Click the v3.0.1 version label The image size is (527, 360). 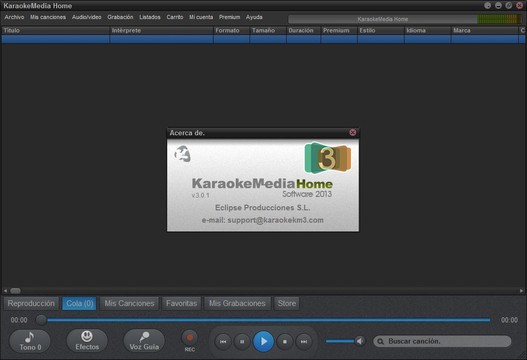(x=201, y=195)
